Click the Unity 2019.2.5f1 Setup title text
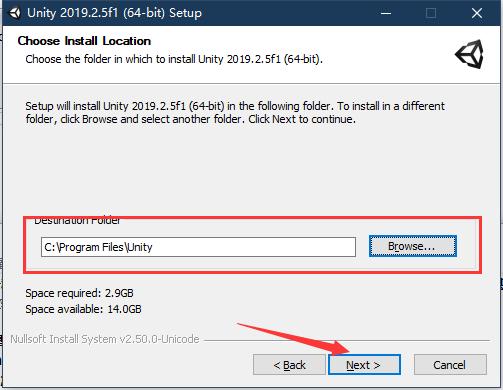Image resolution: width=503 pixels, height=390 pixels. [x=114, y=13]
